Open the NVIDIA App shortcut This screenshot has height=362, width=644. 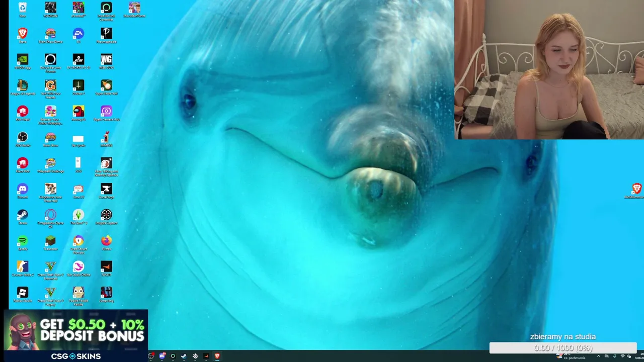pos(22,61)
